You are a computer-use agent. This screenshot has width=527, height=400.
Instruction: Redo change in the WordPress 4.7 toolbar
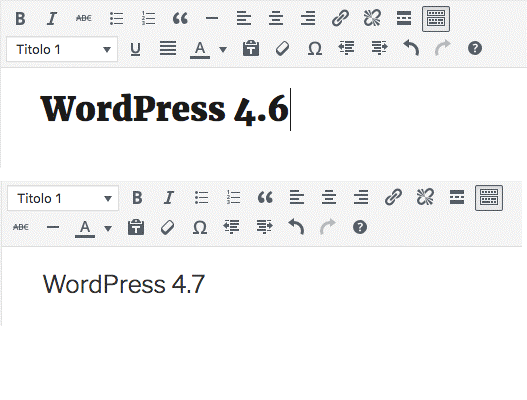point(328,227)
